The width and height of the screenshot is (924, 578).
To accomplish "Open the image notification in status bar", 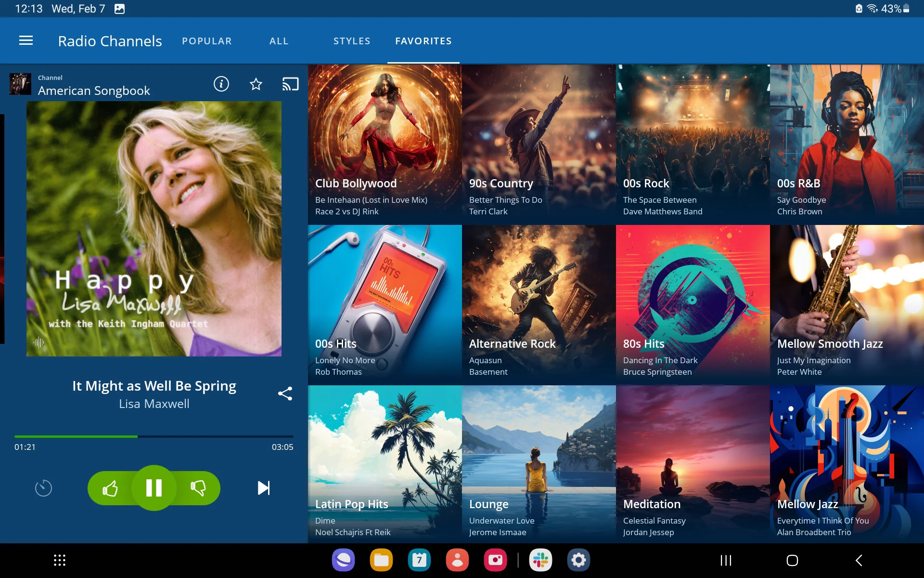I will pyautogui.click(x=119, y=9).
